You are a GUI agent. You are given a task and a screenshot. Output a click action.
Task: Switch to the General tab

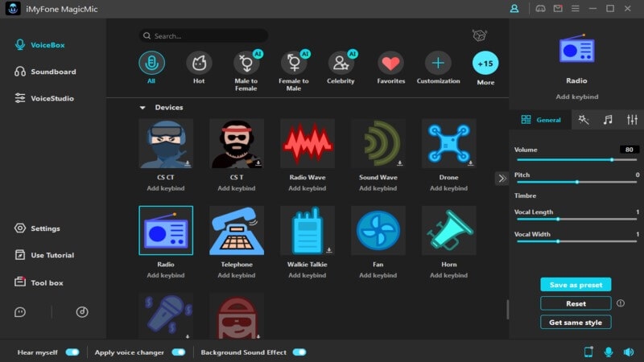click(x=540, y=120)
